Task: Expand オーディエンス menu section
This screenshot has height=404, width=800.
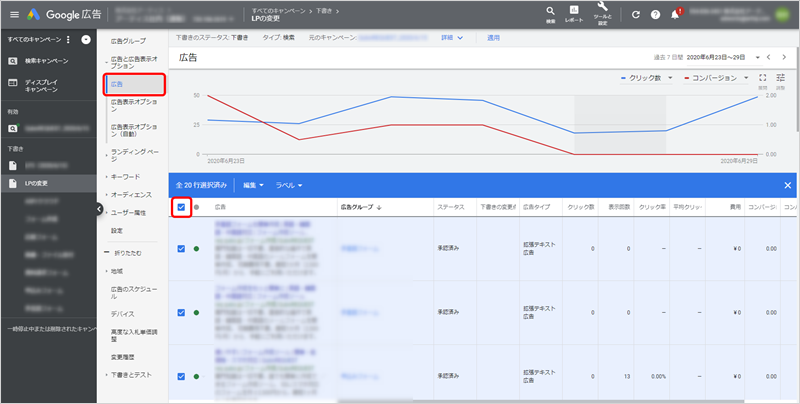Action: coord(131,195)
